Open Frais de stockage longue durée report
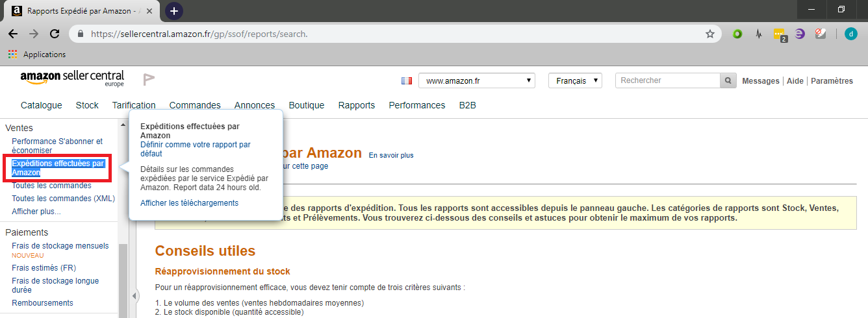The image size is (868, 318). pyautogui.click(x=55, y=286)
